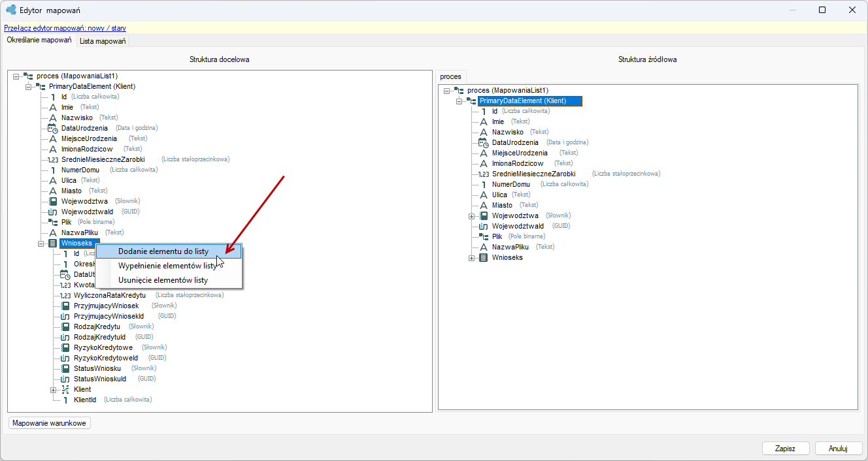Click the Mapowanie warunkowe button
The image size is (868, 461).
(x=50, y=423)
